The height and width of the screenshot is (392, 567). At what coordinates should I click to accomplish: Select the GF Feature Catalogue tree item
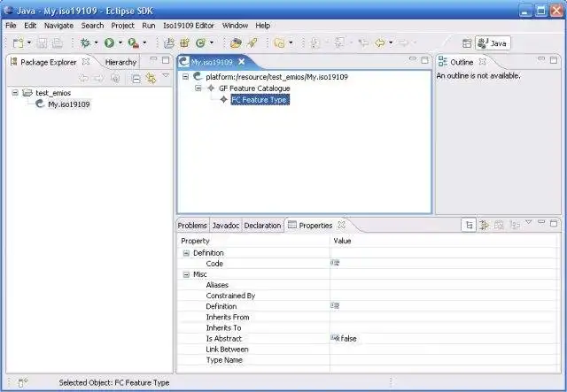[x=254, y=88]
